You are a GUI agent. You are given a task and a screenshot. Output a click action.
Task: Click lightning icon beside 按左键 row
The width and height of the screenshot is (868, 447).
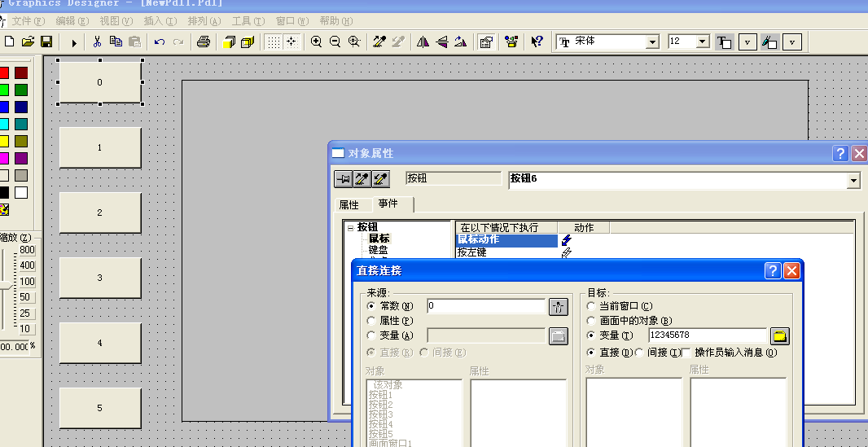coord(566,253)
